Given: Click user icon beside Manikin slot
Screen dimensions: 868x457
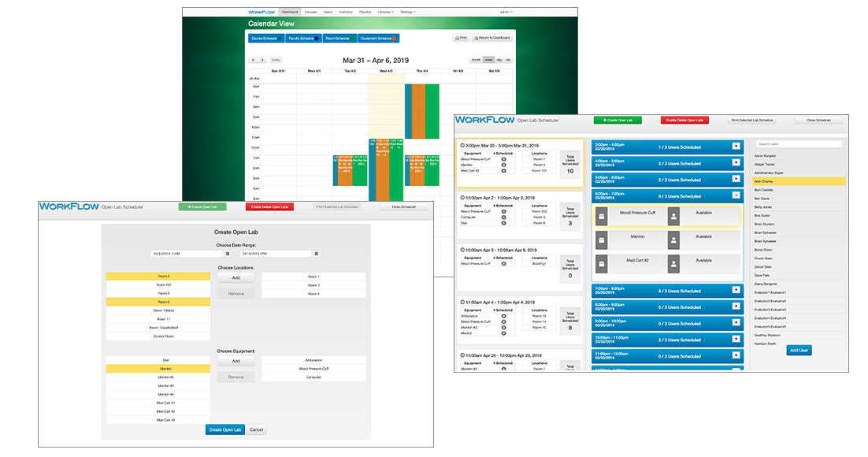Looking at the screenshot, I should pos(673,240).
